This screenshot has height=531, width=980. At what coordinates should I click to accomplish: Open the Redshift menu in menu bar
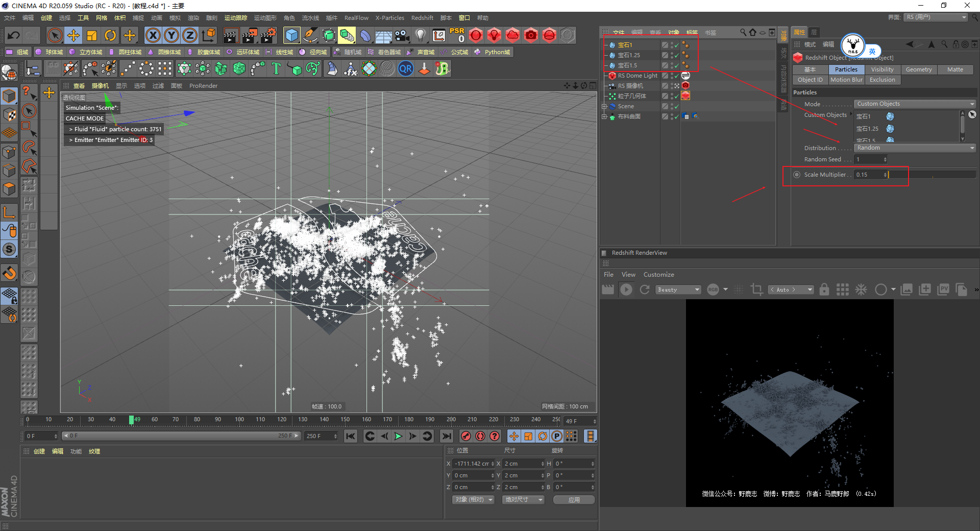pos(422,18)
